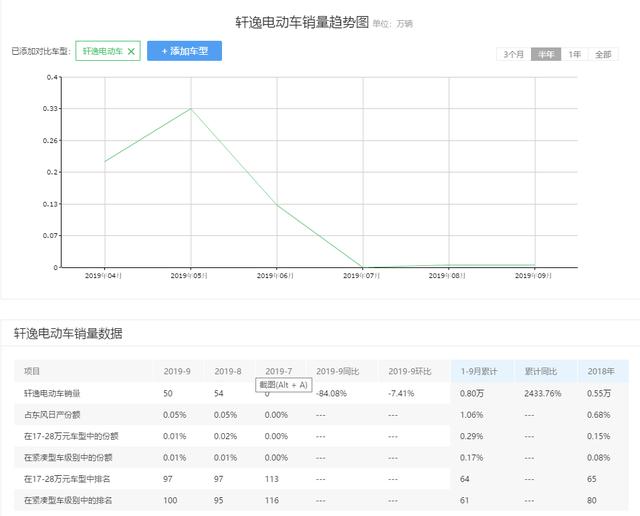Click the 在紧凑型车级别中的排名 row label
The height and width of the screenshot is (516, 640).
(x=68, y=500)
